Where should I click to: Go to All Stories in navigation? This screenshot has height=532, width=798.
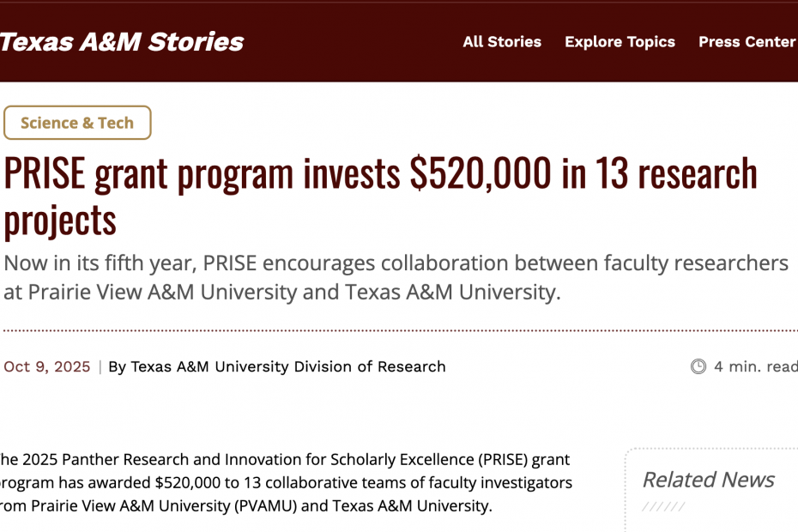click(x=502, y=41)
